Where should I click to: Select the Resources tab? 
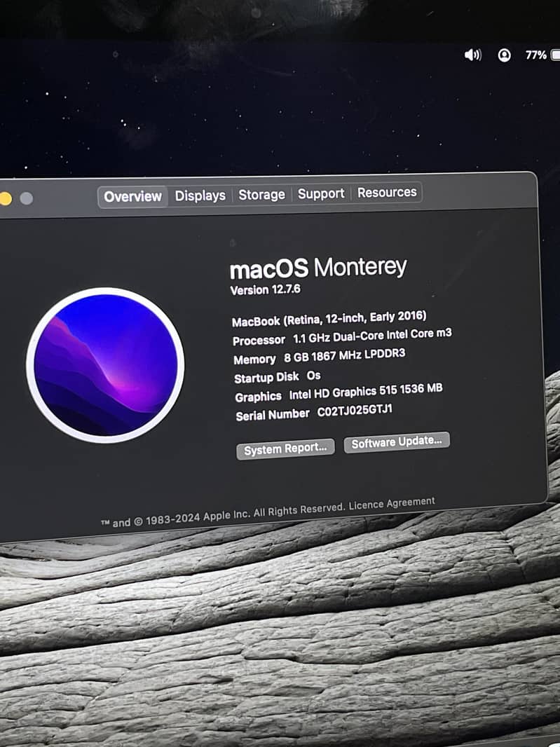pos(387,193)
